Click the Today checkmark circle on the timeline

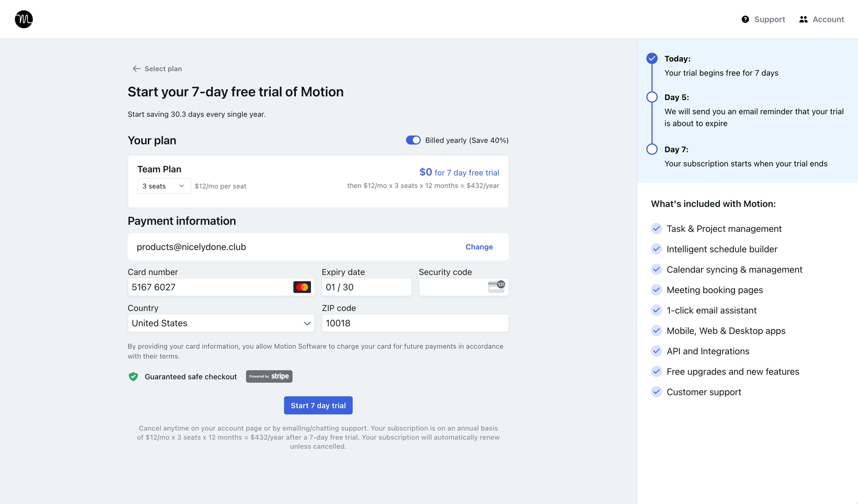(652, 58)
